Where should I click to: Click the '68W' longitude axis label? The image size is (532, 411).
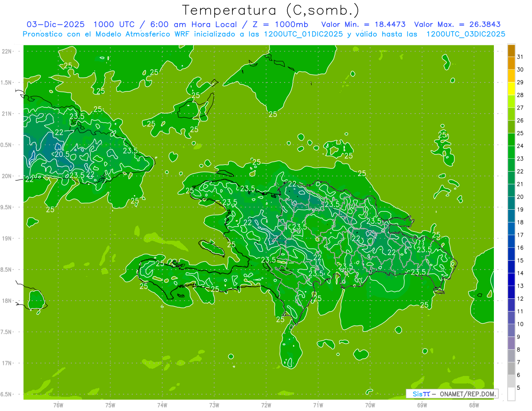coord(474,405)
